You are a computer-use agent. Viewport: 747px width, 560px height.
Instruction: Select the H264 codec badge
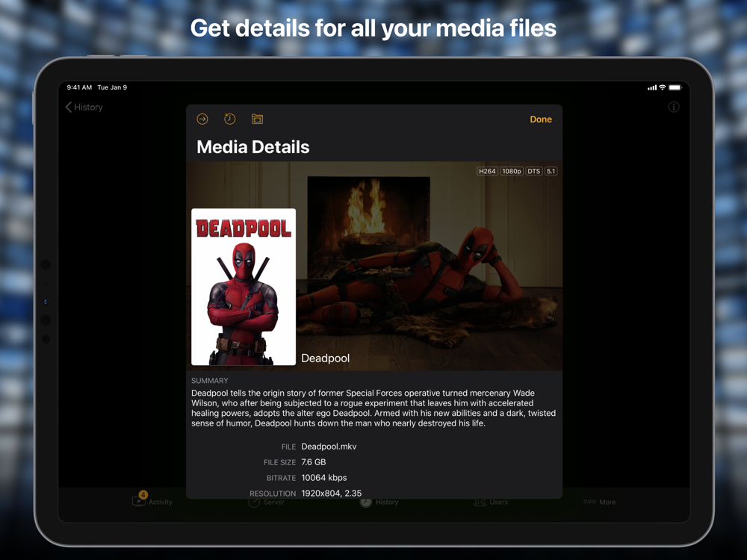tap(487, 172)
